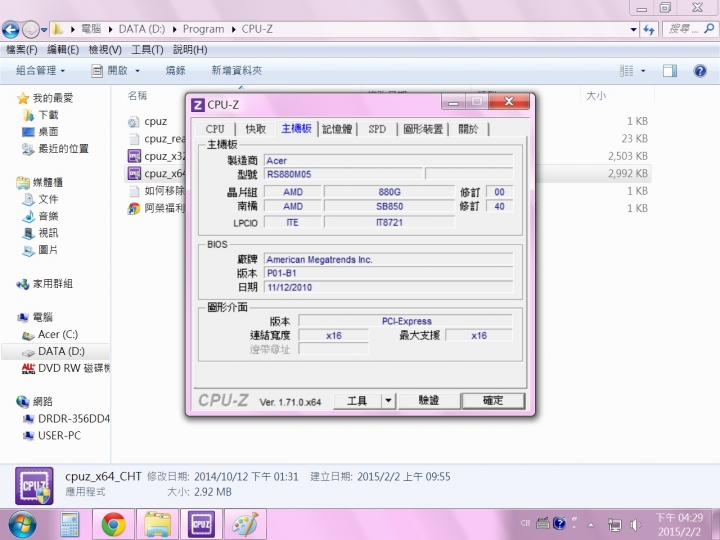Select the cpuz_x32 application icon
The width and height of the screenshot is (720, 540).
[x=134, y=156]
